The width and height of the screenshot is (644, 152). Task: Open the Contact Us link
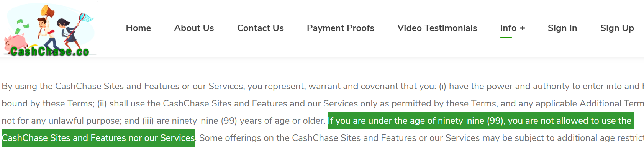point(261,28)
